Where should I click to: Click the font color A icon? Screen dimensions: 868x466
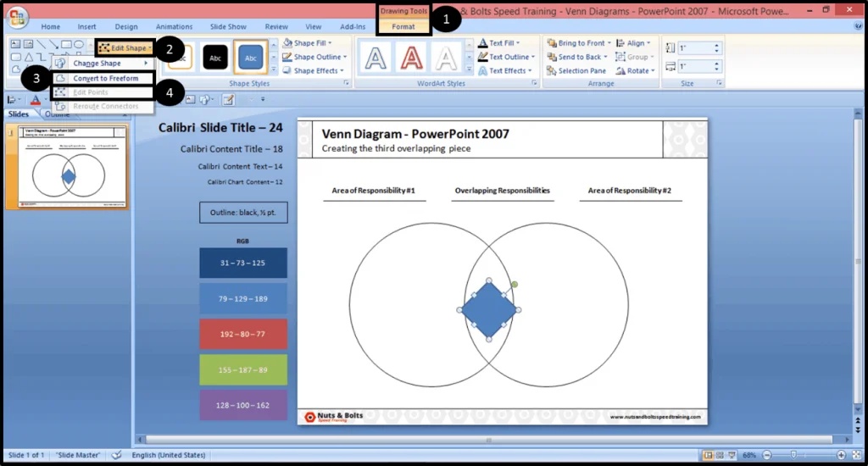coord(36,100)
